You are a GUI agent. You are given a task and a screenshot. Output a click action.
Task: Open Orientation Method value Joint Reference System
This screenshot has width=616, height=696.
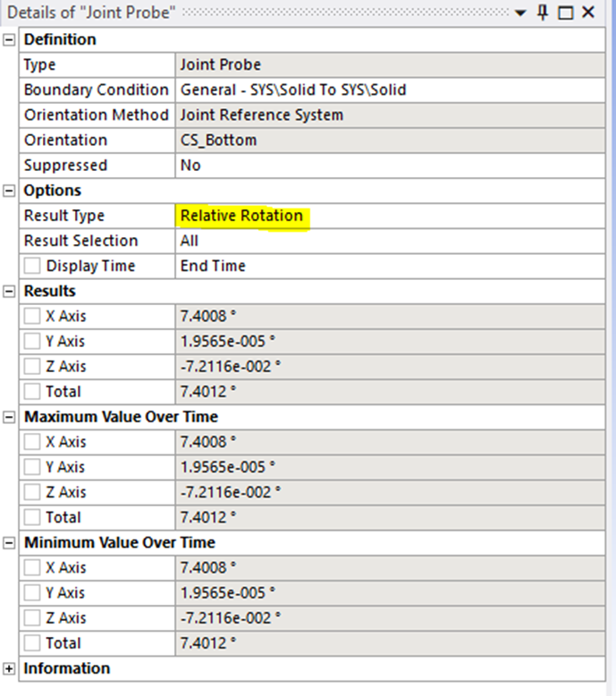389,115
